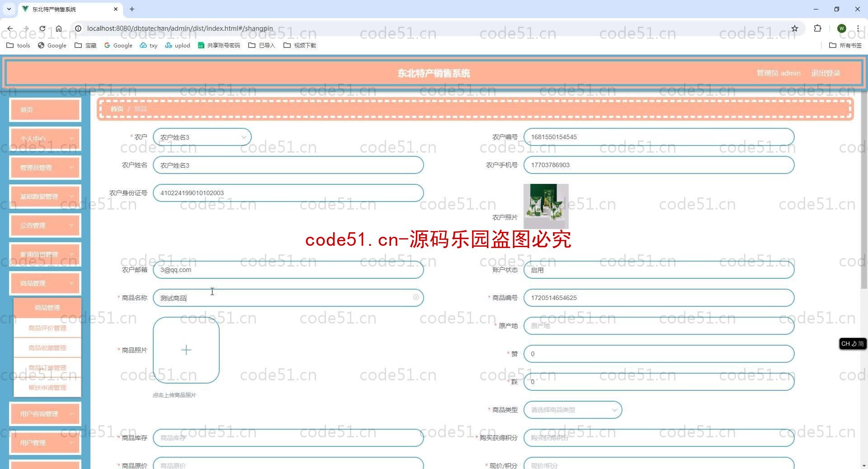Click the 购买获得积分 input field
This screenshot has width=868, height=469.
659,438
